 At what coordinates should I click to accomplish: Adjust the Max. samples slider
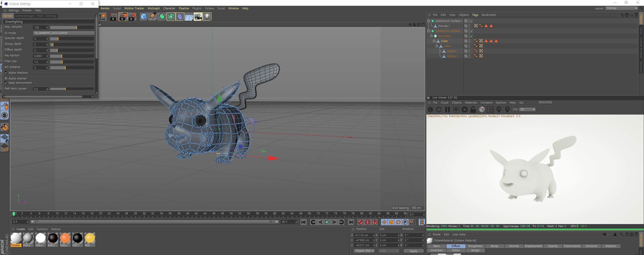pyautogui.click(x=72, y=27)
